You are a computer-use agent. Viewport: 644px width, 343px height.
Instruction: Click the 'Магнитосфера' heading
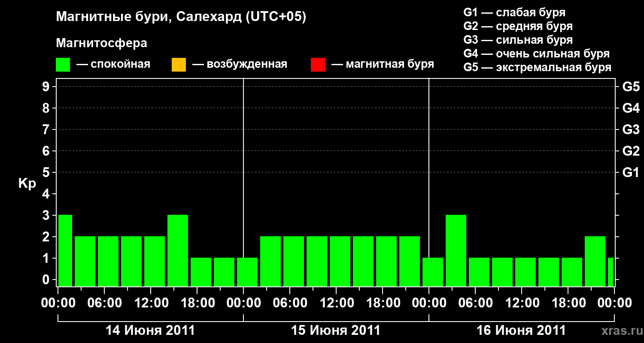pos(101,43)
